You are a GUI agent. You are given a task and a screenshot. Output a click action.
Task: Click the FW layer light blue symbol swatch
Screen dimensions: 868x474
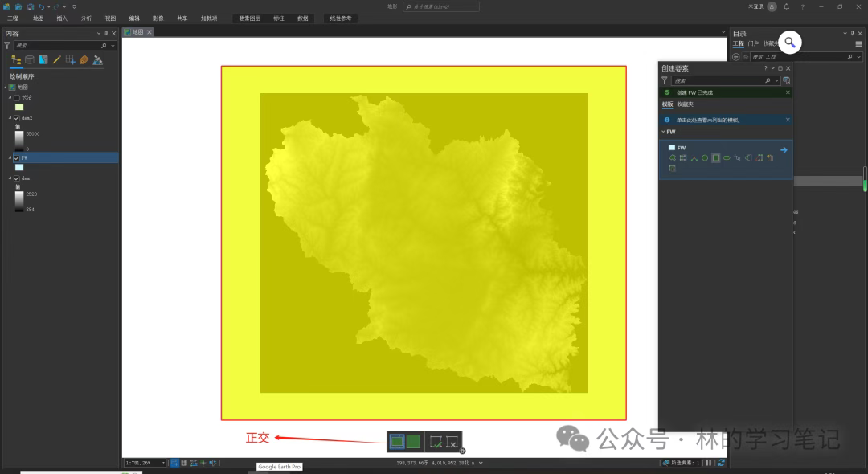point(19,167)
